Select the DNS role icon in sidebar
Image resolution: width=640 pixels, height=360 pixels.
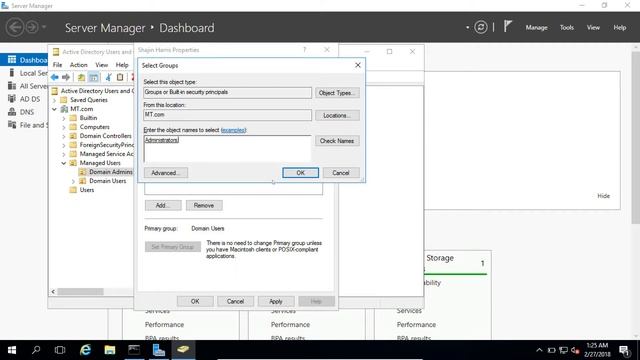coord(12,112)
